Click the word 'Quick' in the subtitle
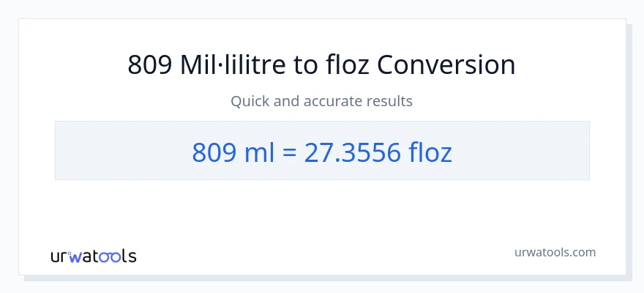Image resolution: width=644 pixels, height=293 pixels. [250, 101]
